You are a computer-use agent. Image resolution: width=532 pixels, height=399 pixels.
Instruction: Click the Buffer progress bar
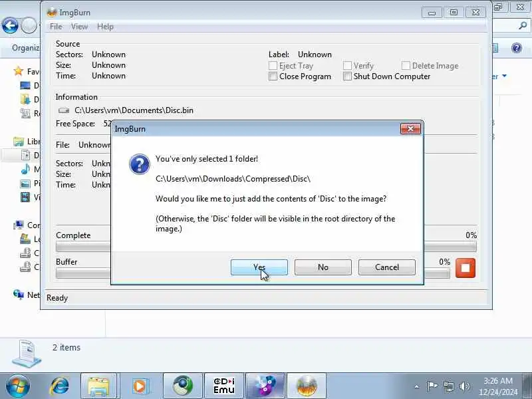253,273
